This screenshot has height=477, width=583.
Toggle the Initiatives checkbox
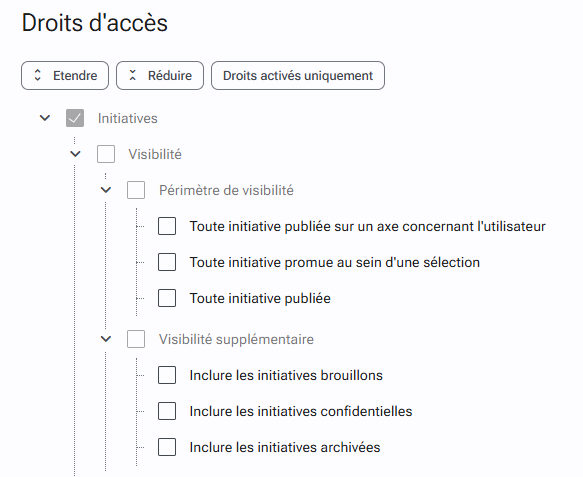75,118
